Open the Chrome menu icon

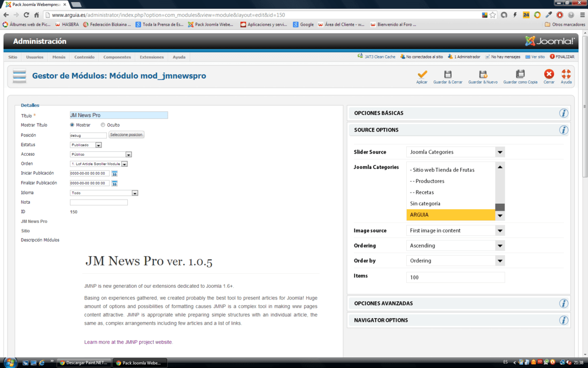(582, 15)
